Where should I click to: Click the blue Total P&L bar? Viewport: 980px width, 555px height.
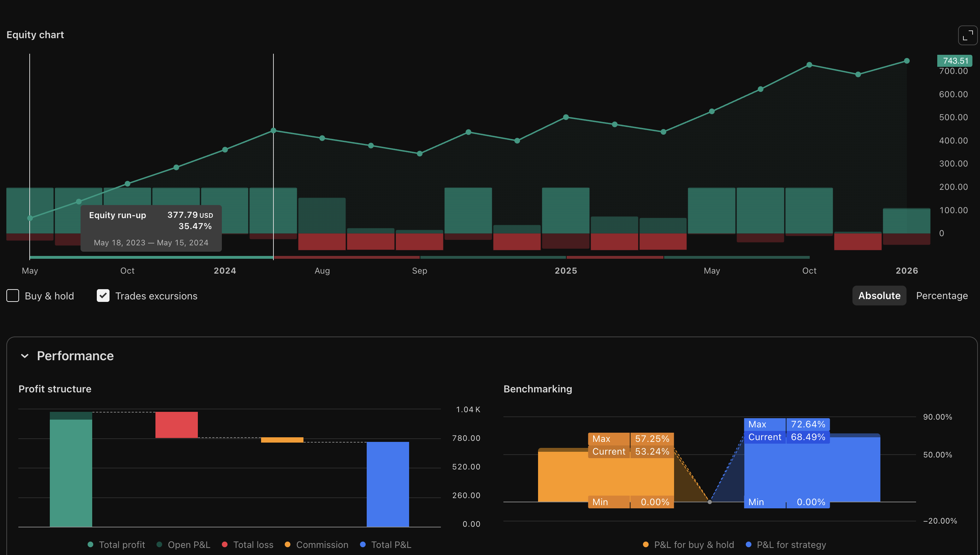(x=388, y=484)
